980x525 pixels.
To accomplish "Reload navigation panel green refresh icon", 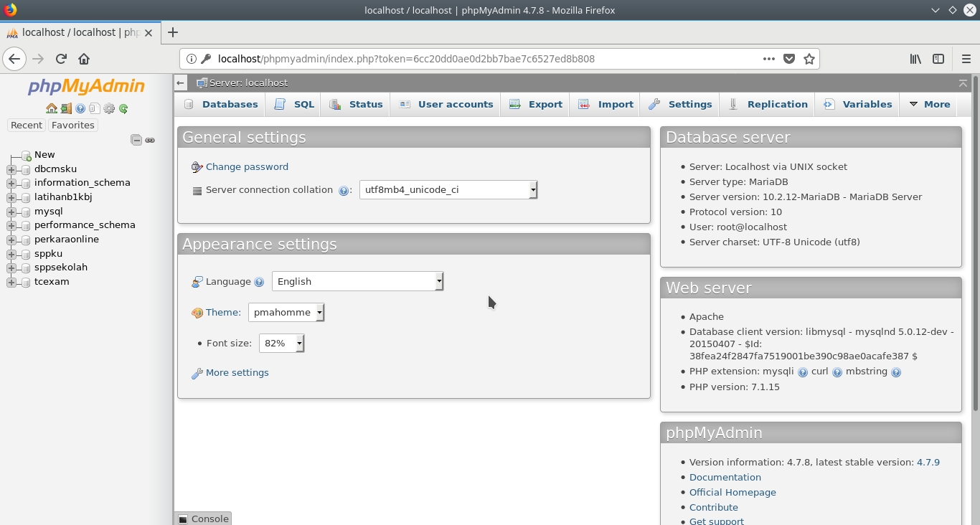I will point(123,109).
